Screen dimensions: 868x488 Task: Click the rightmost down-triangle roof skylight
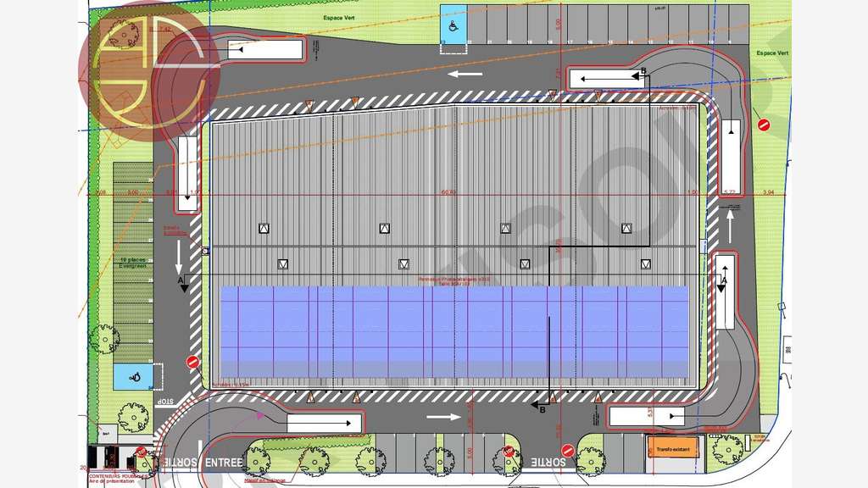tap(645, 264)
